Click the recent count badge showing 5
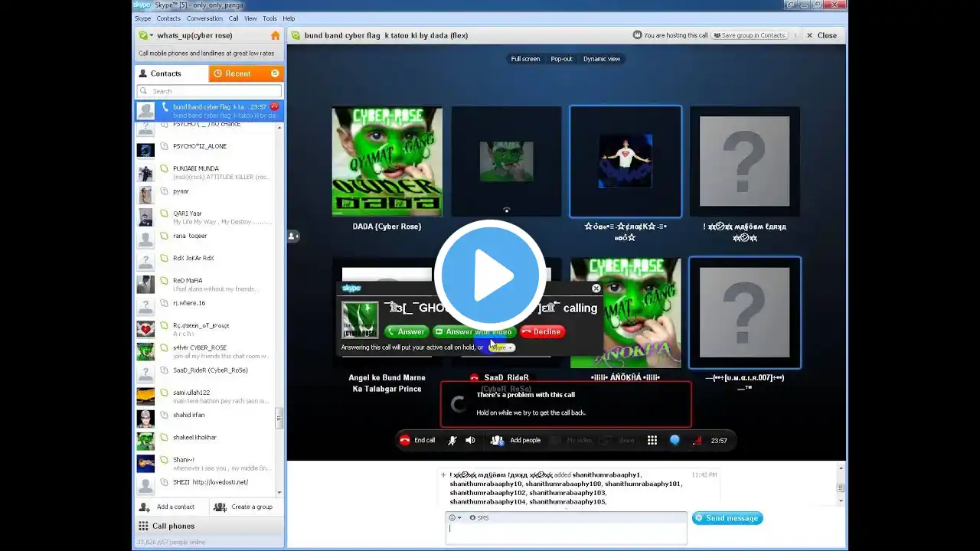980x551 pixels. pos(275,73)
